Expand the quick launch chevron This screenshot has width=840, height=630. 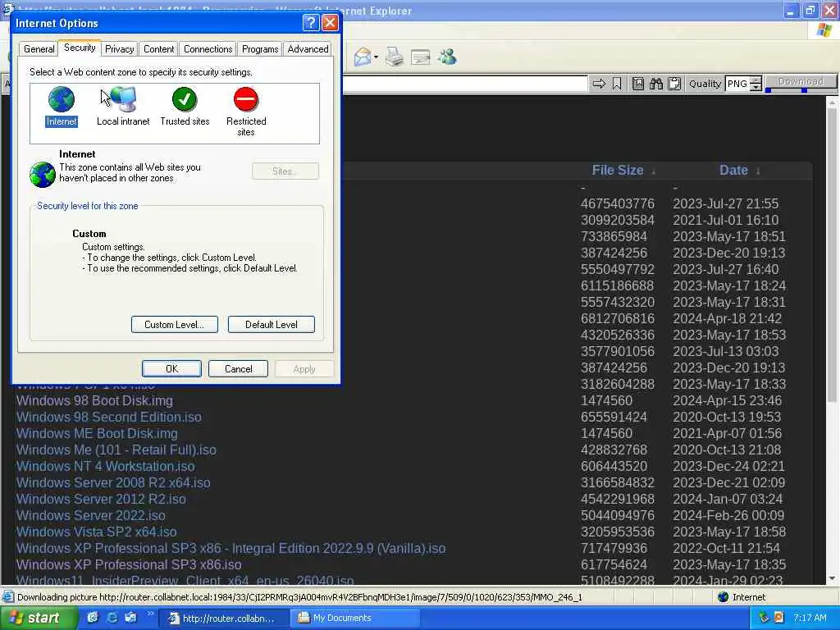[150, 614]
